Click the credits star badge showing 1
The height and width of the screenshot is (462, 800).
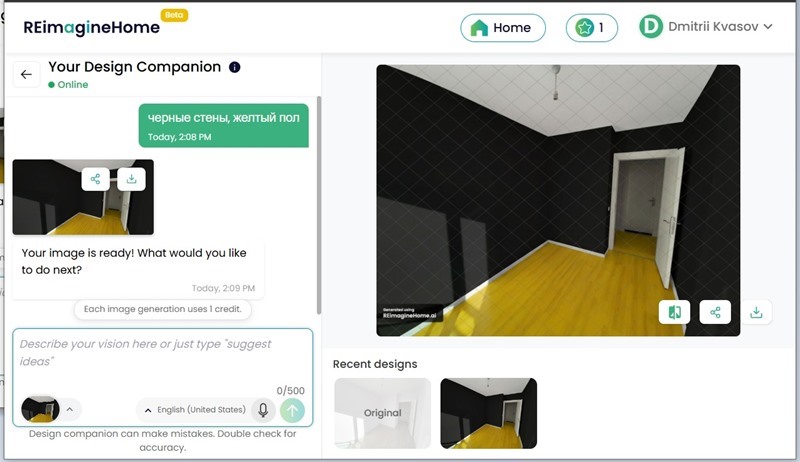(x=592, y=28)
